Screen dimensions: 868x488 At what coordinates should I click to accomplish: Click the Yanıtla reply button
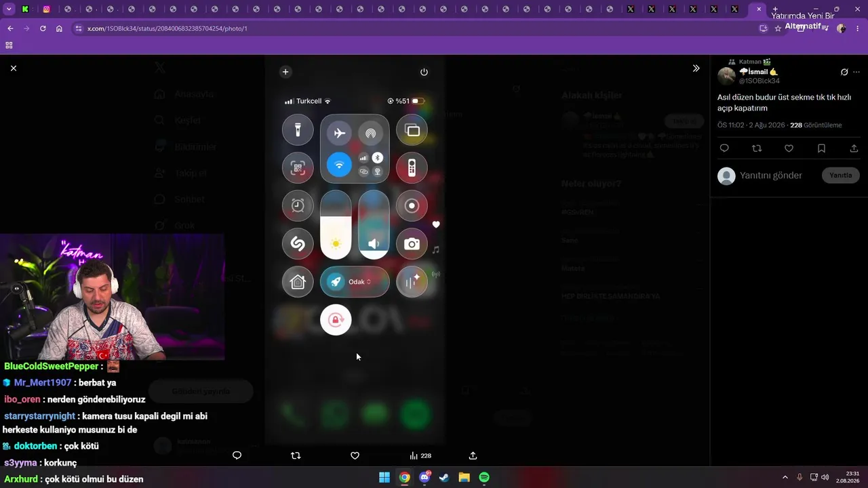coord(841,176)
